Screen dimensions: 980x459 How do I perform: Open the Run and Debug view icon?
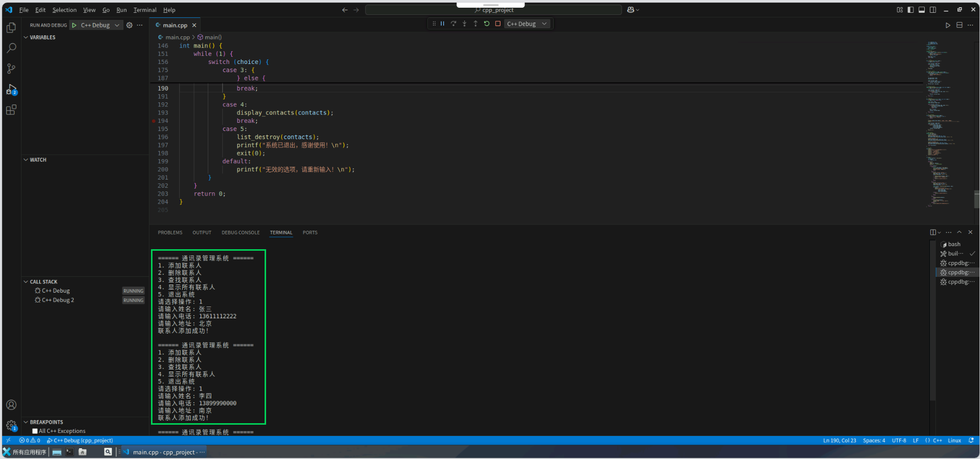tap(11, 90)
